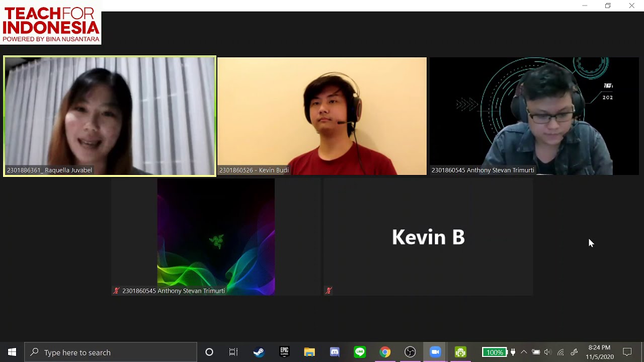644x362 pixels.
Task: Click the name label 2301860526 - Kevin Budi
Action: click(x=254, y=170)
